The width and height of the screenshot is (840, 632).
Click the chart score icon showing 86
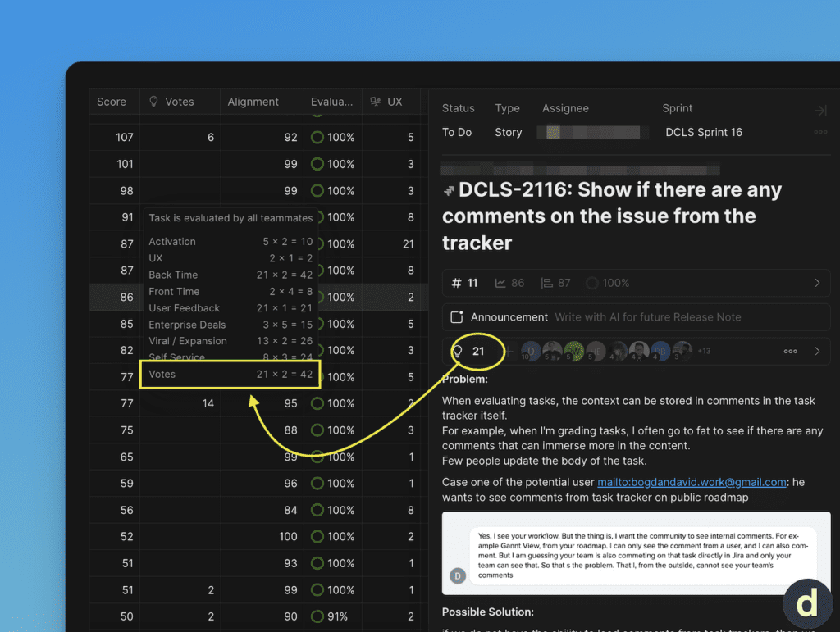pyautogui.click(x=500, y=283)
